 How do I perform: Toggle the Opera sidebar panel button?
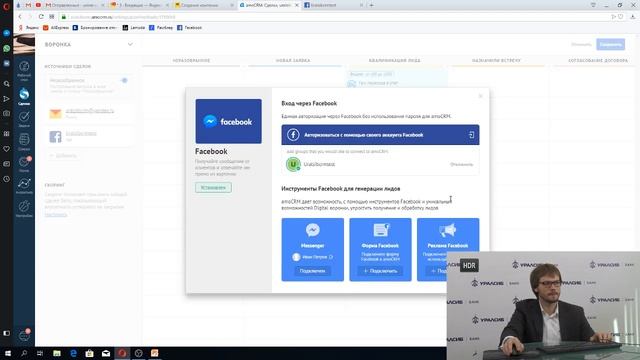7,333
